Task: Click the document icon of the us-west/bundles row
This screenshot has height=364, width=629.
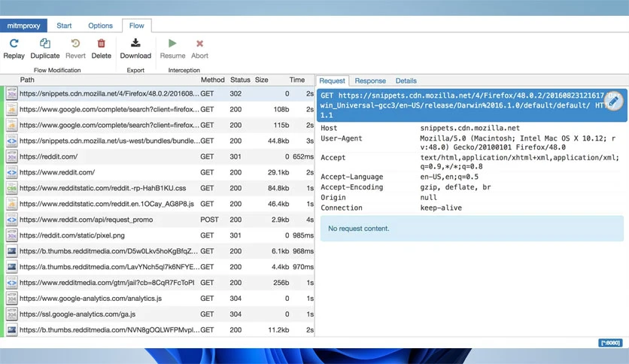Action: 11,141
